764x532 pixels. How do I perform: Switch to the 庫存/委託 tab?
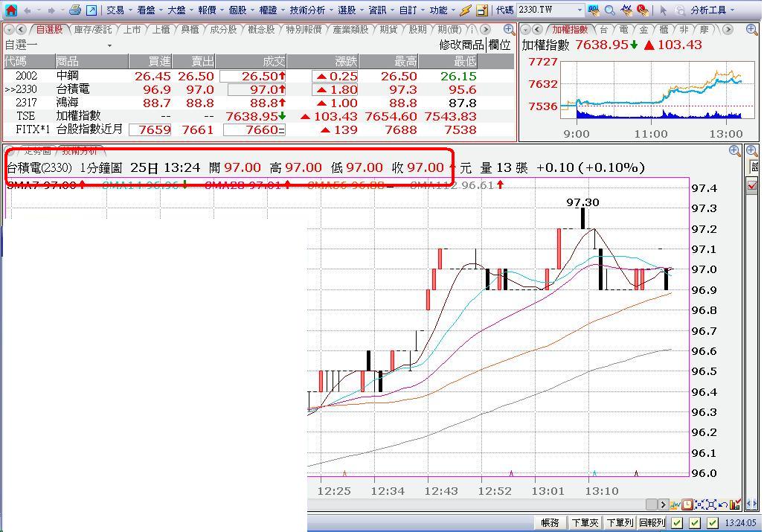(92, 30)
